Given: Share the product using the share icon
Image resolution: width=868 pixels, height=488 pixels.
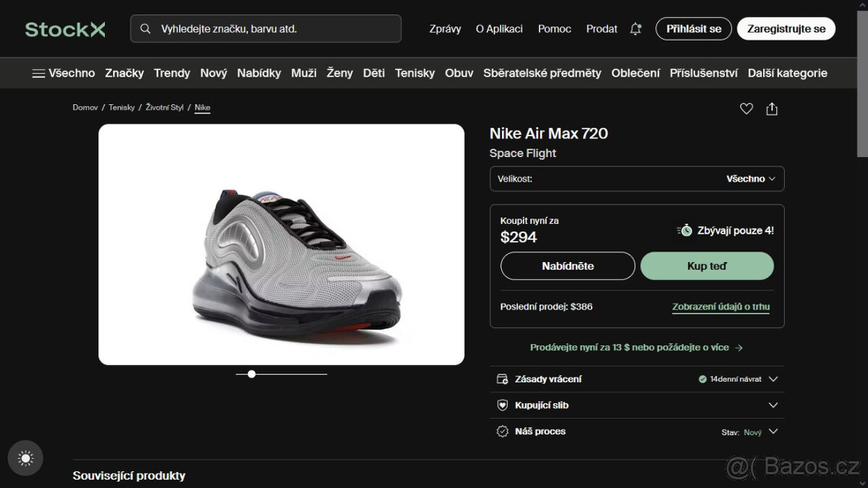Looking at the screenshot, I should click(x=772, y=108).
